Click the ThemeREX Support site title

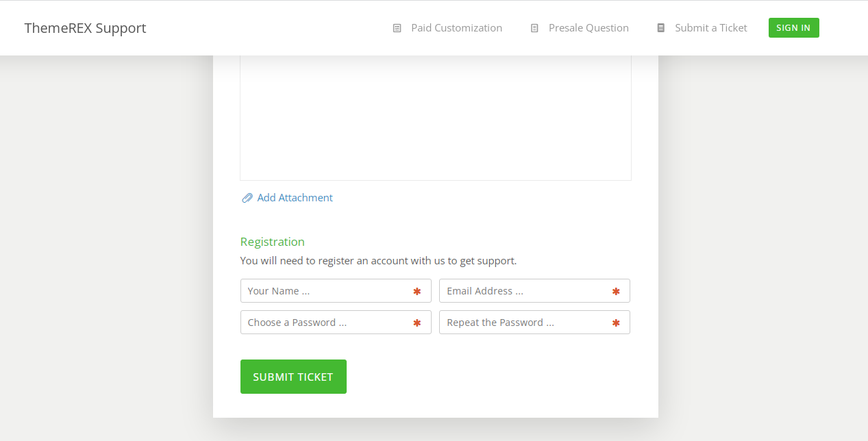(85, 28)
